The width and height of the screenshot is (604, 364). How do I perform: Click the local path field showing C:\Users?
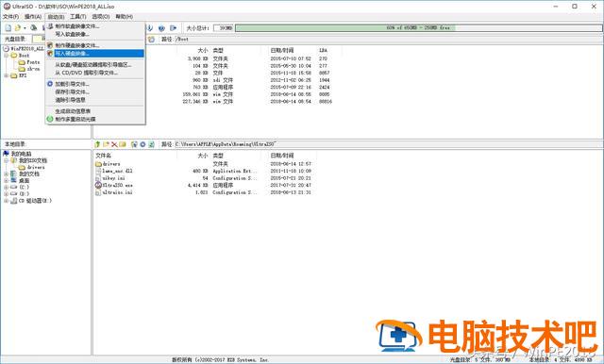(x=388, y=144)
